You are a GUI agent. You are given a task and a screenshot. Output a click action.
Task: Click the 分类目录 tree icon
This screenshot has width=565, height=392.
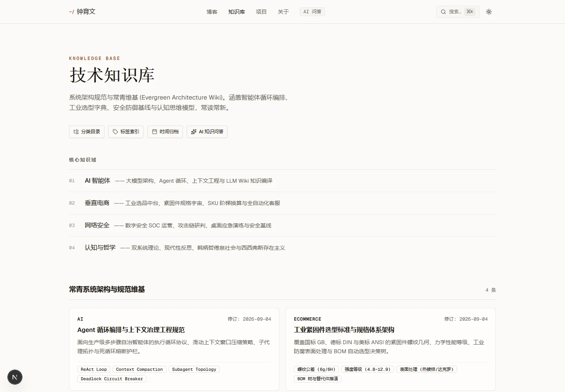tap(76, 132)
